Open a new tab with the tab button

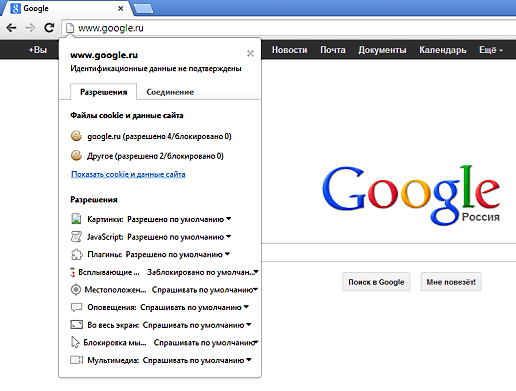[x=143, y=9]
